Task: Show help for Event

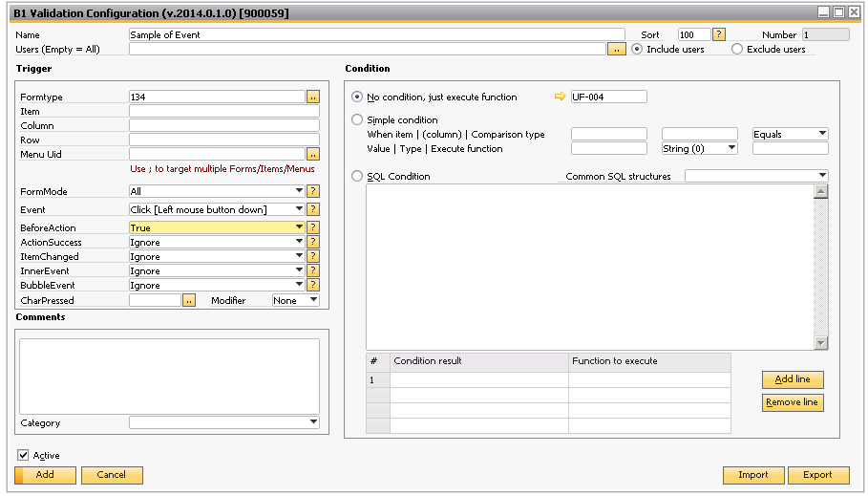Action: pos(313,209)
